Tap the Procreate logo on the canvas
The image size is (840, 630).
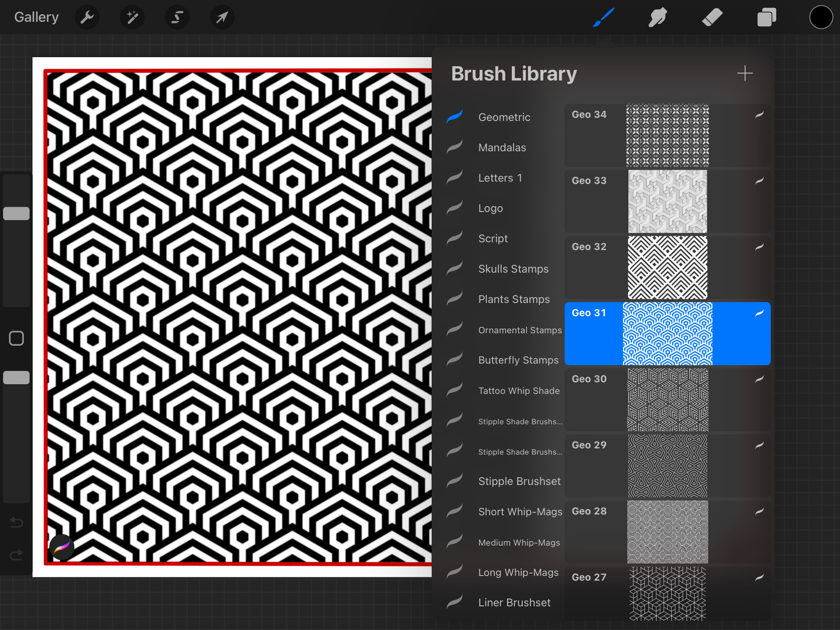(x=62, y=547)
